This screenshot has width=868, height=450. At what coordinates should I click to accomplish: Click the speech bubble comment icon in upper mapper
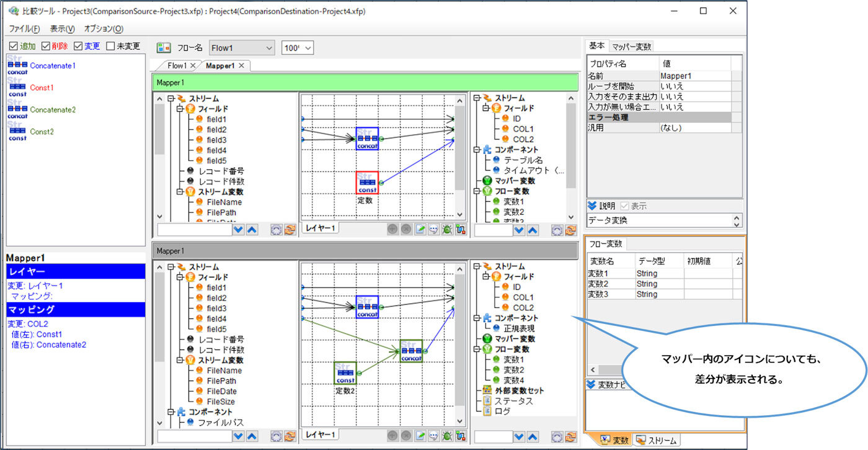(433, 229)
